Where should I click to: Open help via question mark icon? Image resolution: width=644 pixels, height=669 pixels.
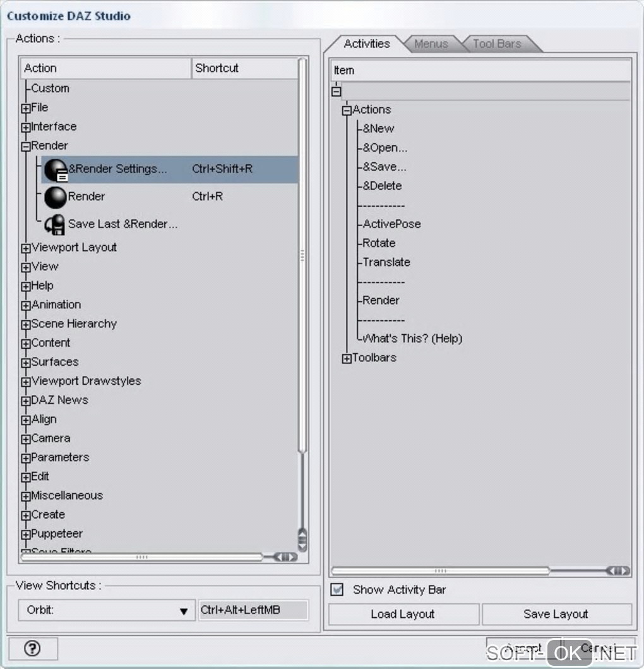pos(32,649)
